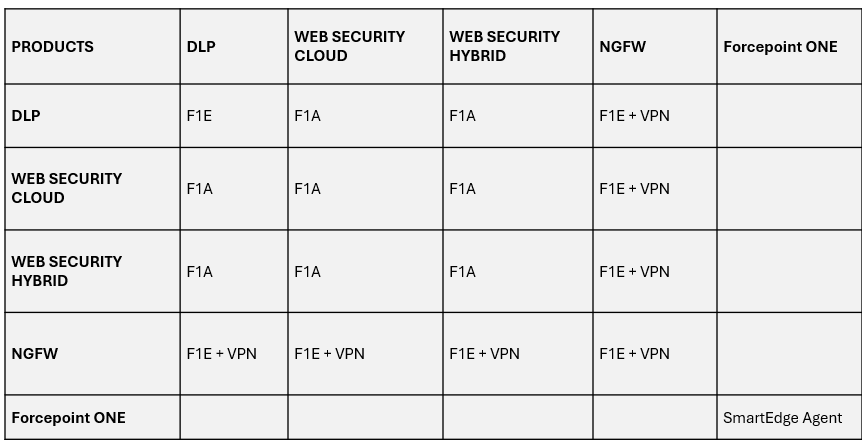Screen dimensions: 862x442
Task: Click the DLP column header
Action: pos(201,47)
